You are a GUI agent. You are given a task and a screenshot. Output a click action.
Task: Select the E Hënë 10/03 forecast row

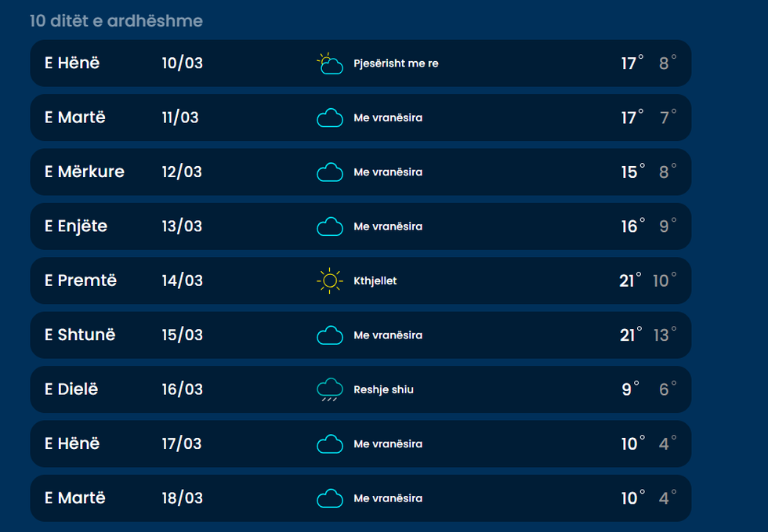click(x=360, y=63)
